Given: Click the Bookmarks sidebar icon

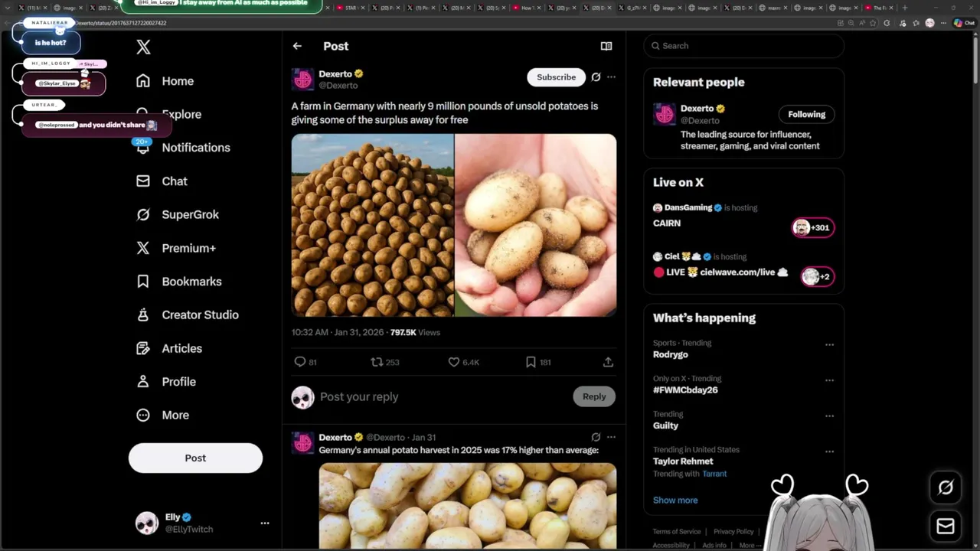Looking at the screenshot, I should click(143, 282).
